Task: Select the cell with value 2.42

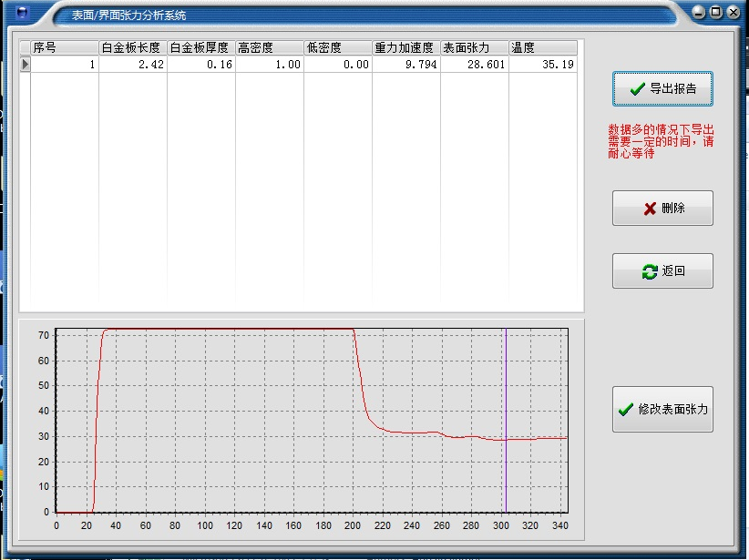Action: pyautogui.click(x=132, y=65)
